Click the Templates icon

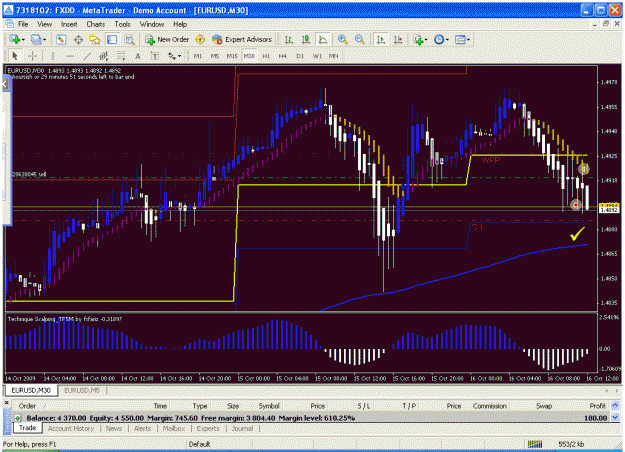coord(460,39)
